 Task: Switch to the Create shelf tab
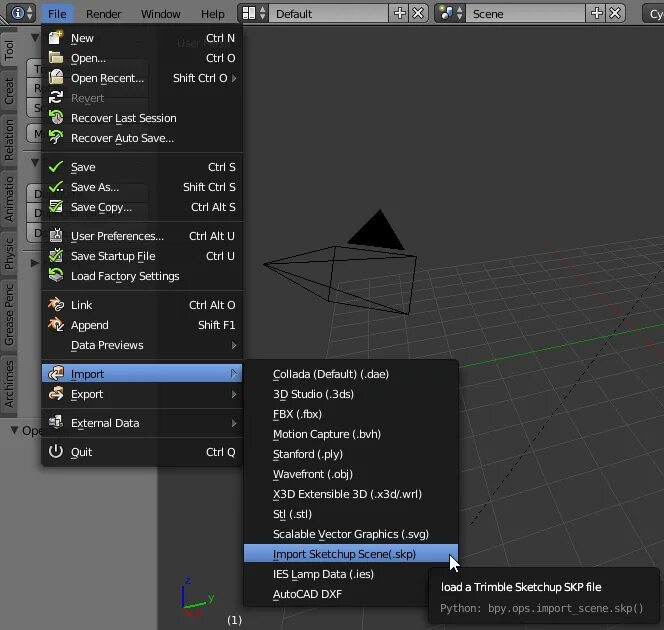pos(8,91)
